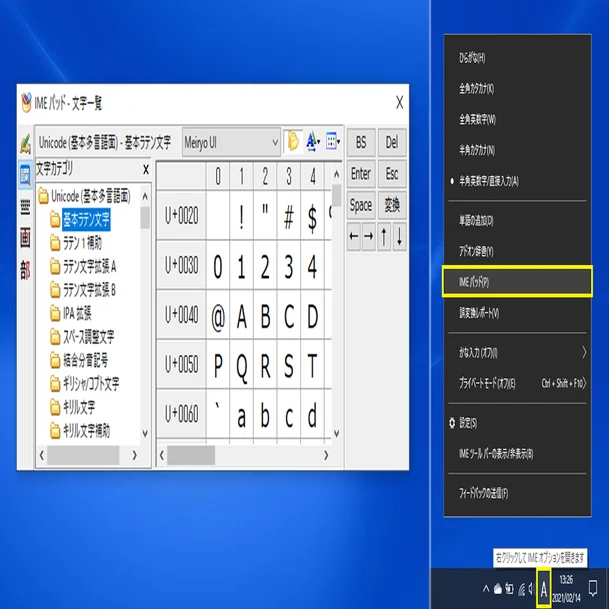Click the Esc button
609x609 pixels.
pyautogui.click(x=392, y=174)
